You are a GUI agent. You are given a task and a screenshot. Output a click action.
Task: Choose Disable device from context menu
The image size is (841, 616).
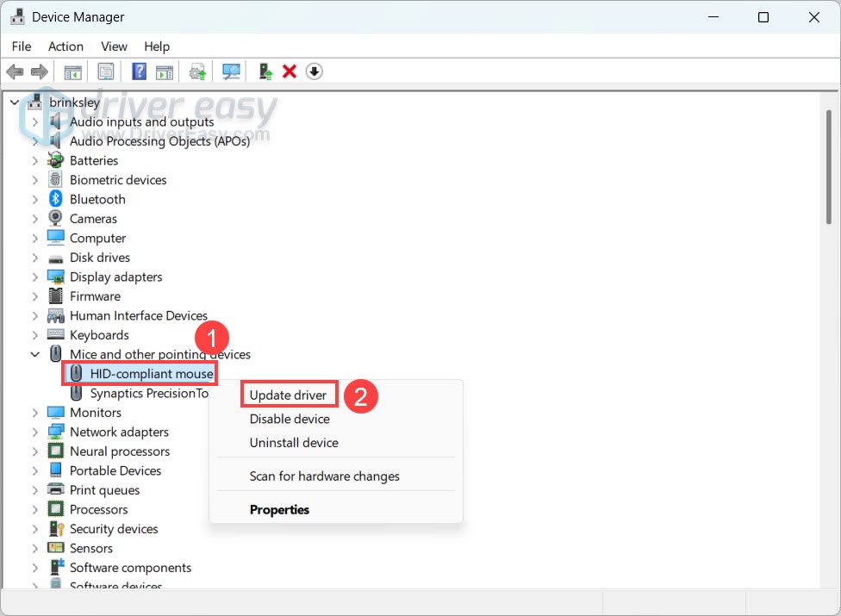click(290, 419)
